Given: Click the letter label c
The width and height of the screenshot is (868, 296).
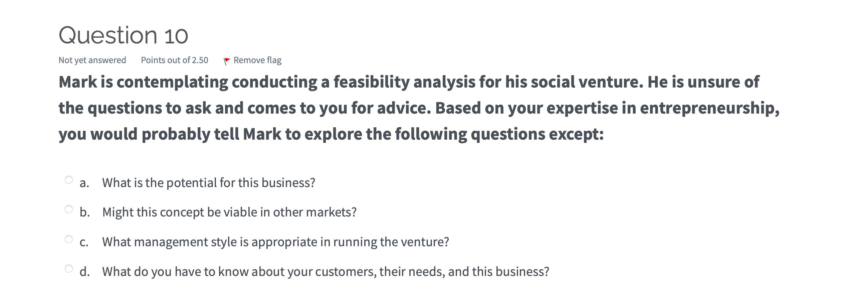Looking at the screenshot, I should pyautogui.click(x=84, y=242).
